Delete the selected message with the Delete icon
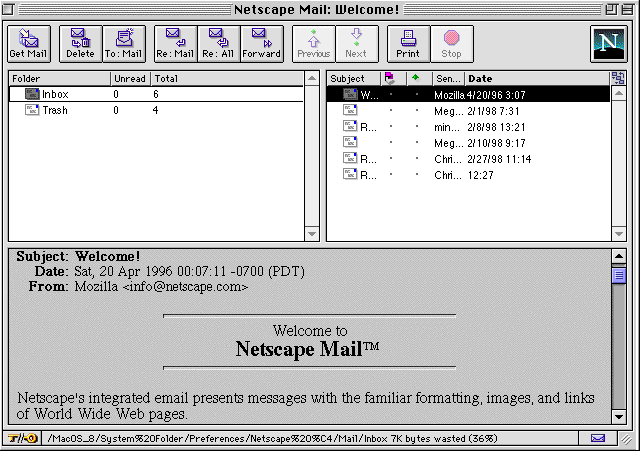 click(80, 43)
